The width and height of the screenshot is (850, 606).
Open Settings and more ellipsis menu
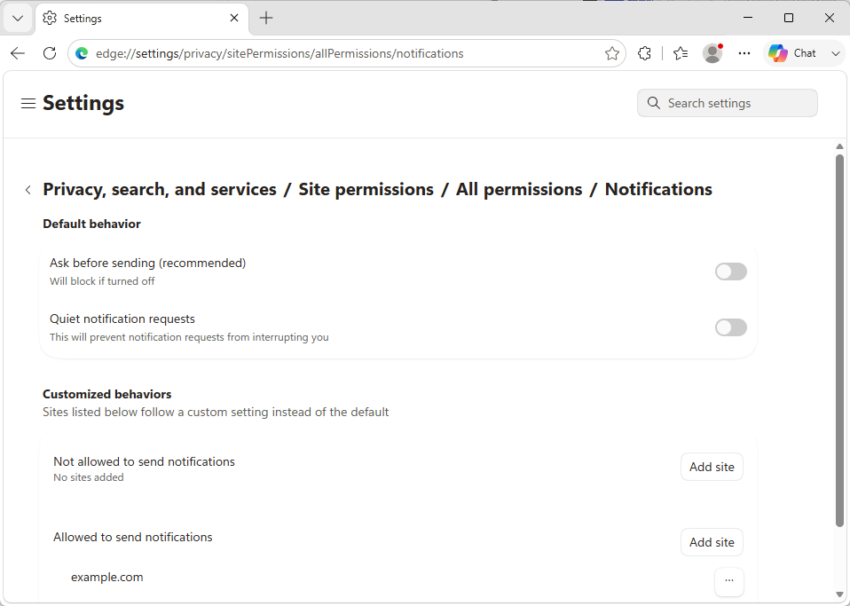point(744,53)
